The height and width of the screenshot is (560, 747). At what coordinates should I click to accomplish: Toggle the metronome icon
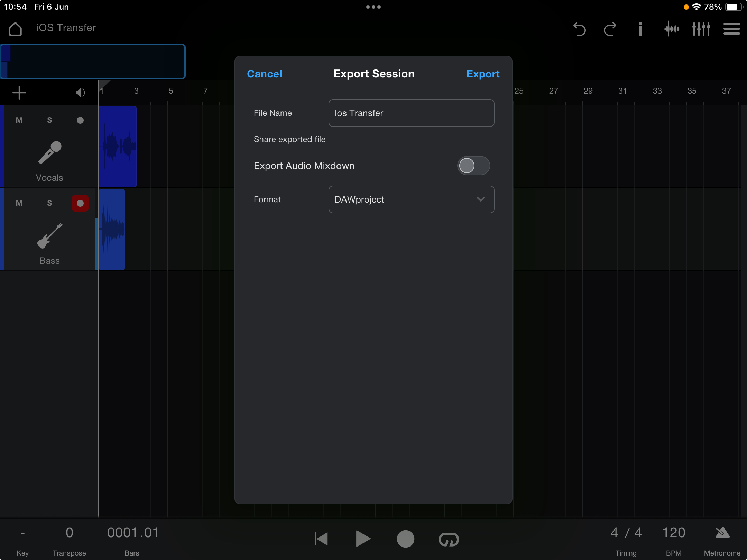722,533
